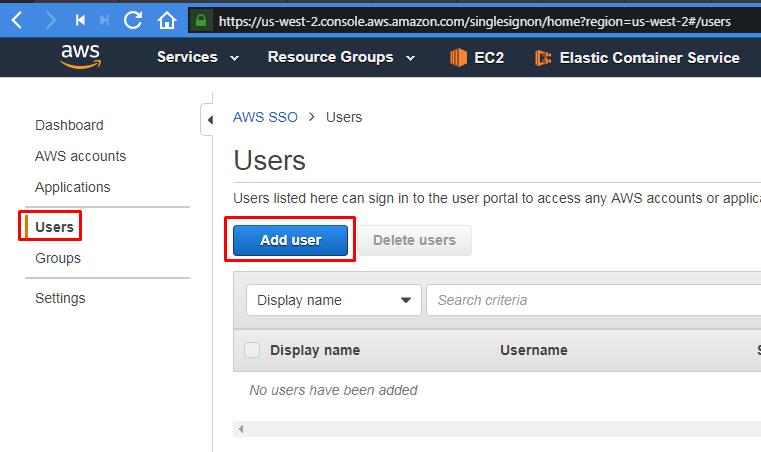
Task: Open Applications in sidebar
Action: point(72,187)
